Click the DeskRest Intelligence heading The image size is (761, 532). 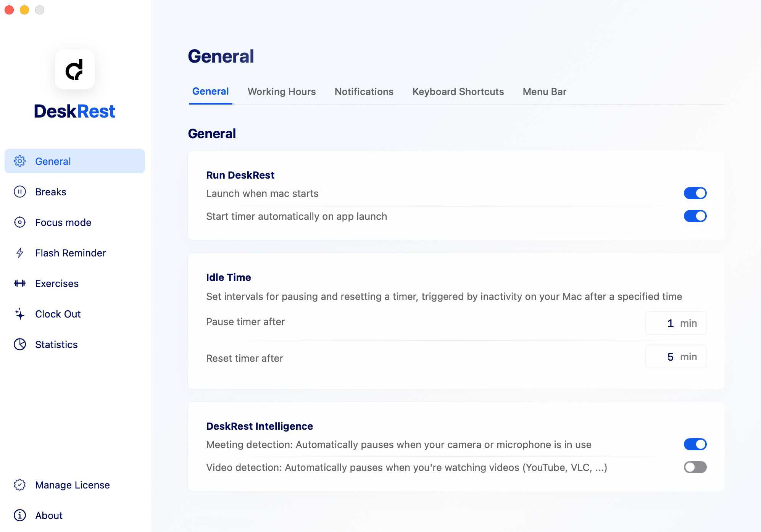coord(260,426)
